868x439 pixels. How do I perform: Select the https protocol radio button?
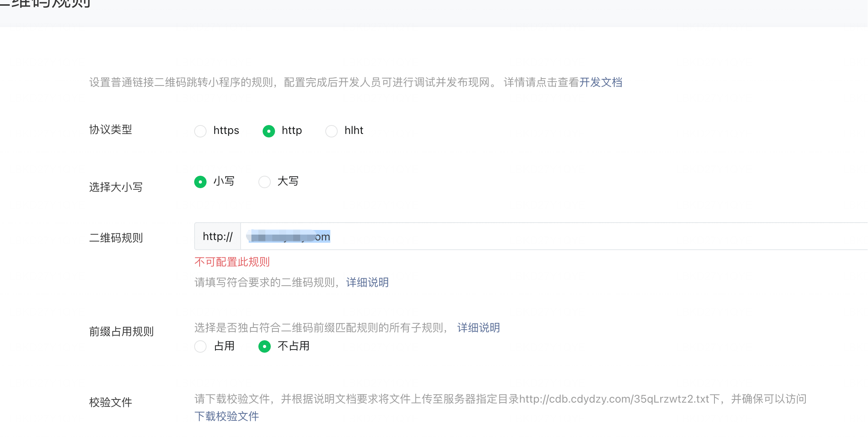200,131
